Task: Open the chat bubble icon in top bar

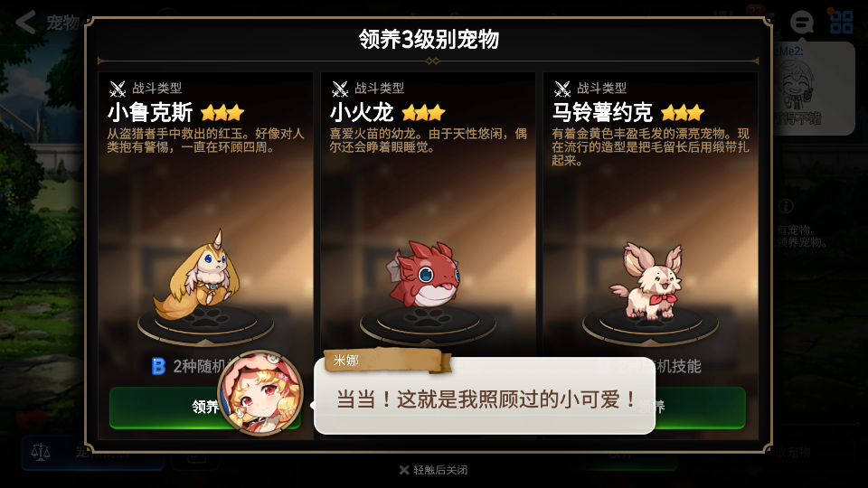Action: click(801, 22)
